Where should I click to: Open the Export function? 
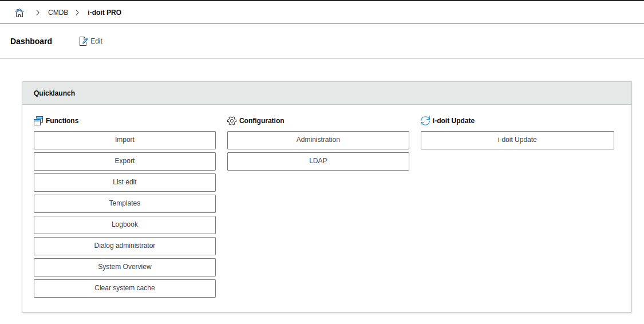125,161
